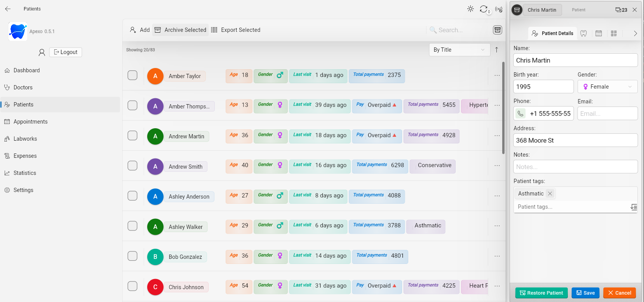This screenshot has height=302, width=644.
Task: Click the Patient tags input
Action: 572,207
